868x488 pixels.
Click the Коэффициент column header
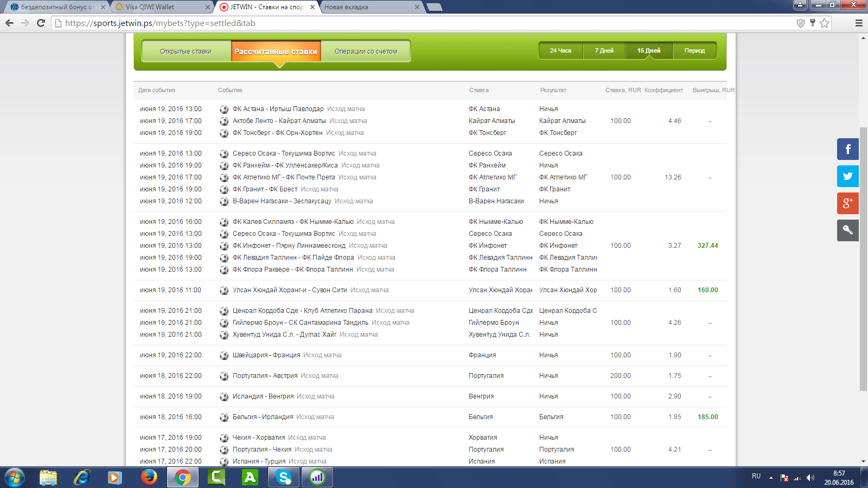pyautogui.click(x=663, y=90)
